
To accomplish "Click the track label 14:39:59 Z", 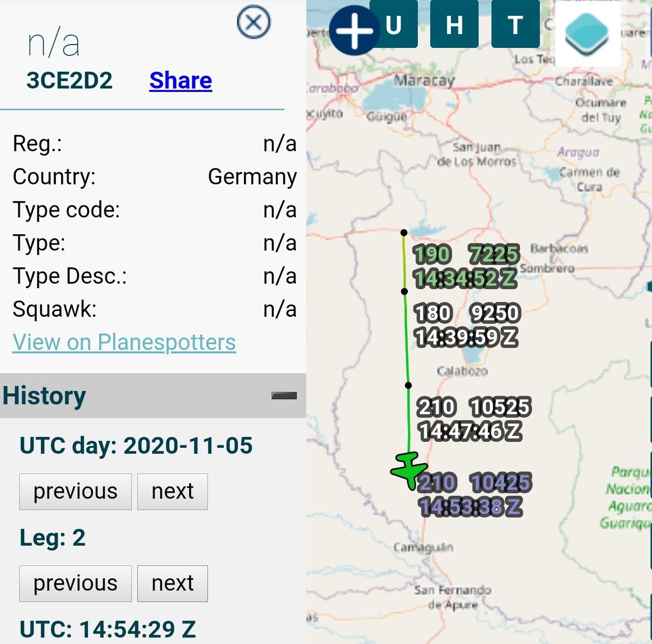I will (x=466, y=337).
